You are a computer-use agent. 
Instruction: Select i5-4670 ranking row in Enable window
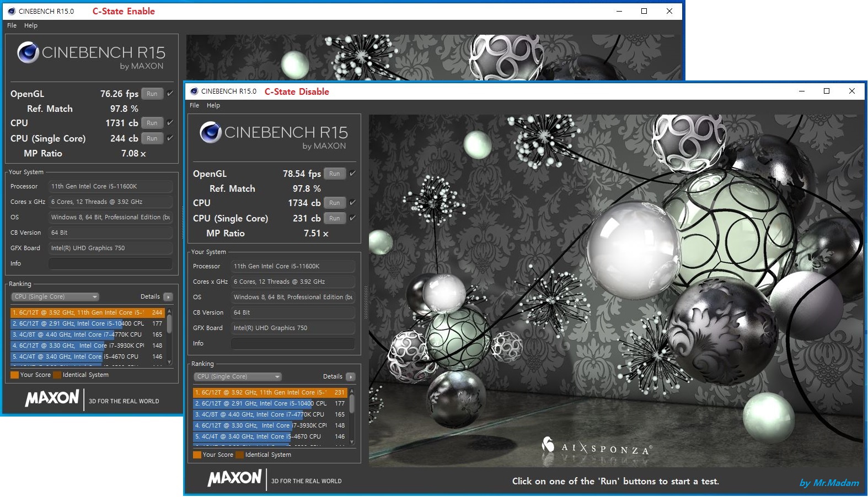click(x=88, y=357)
